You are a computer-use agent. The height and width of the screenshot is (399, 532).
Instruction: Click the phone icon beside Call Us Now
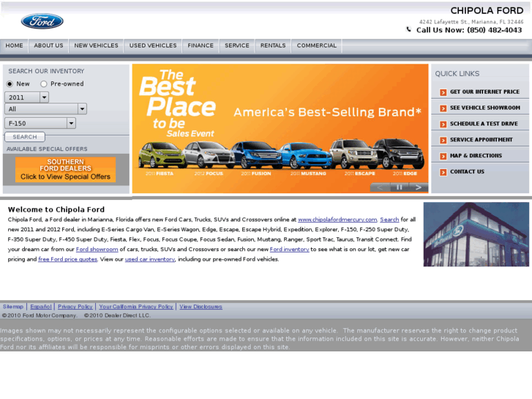coord(409,29)
